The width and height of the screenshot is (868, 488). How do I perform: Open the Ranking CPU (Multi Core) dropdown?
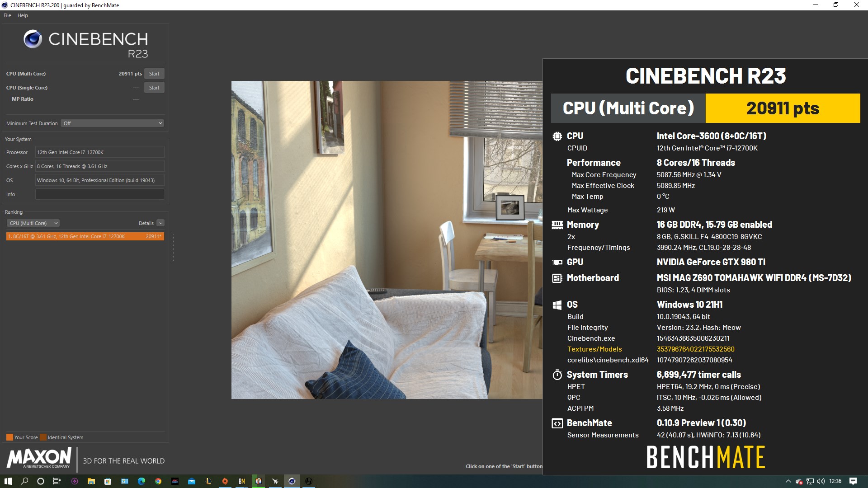point(33,223)
